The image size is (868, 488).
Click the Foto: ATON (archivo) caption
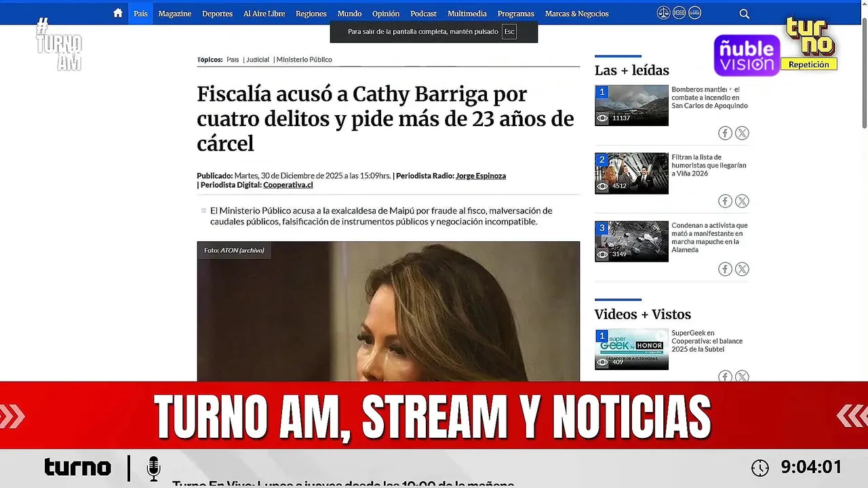click(234, 250)
